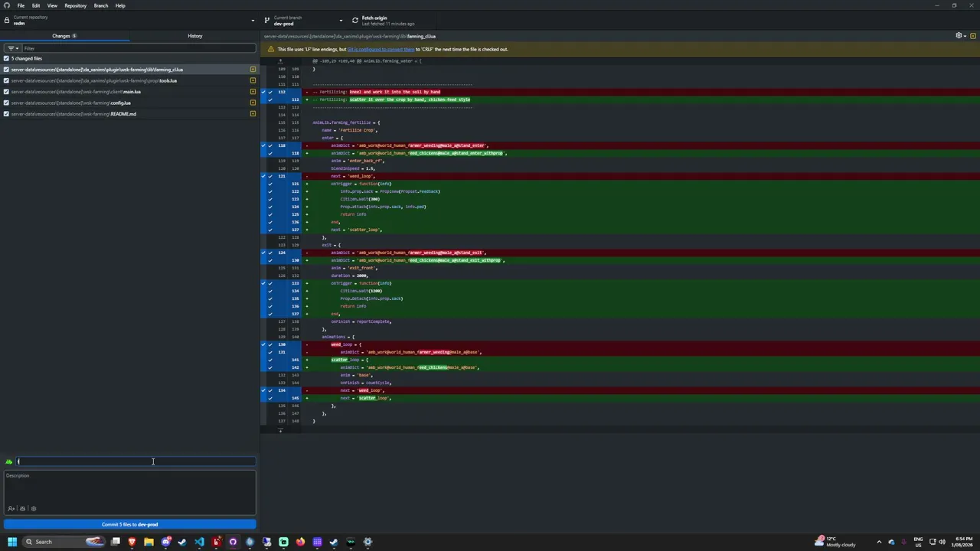Click the volume speaker tray icon
980x551 pixels.
click(941, 542)
